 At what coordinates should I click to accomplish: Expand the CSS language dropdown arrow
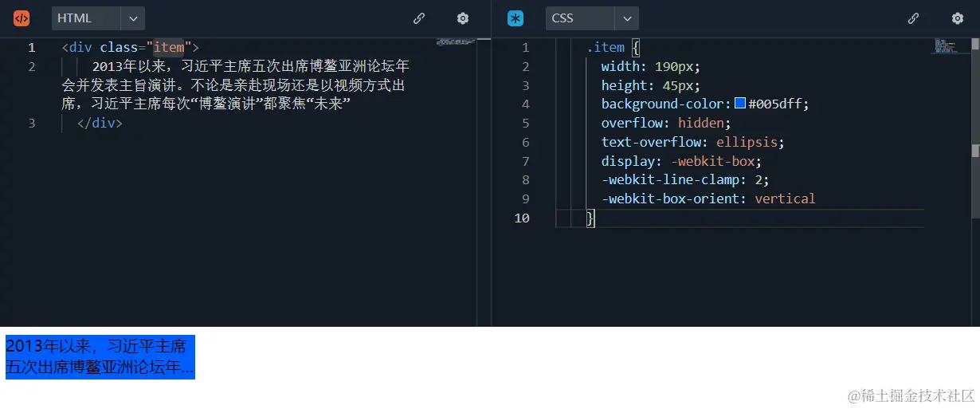click(x=627, y=18)
